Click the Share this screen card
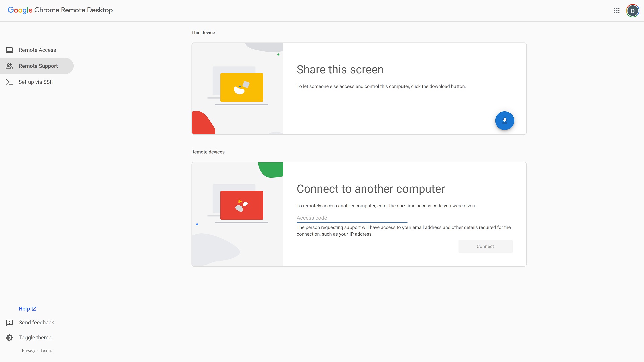The width and height of the screenshot is (644, 362). 359,88
